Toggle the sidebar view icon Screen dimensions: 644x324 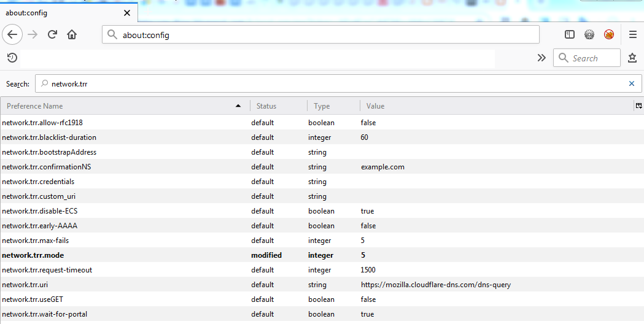pyautogui.click(x=570, y=34)
